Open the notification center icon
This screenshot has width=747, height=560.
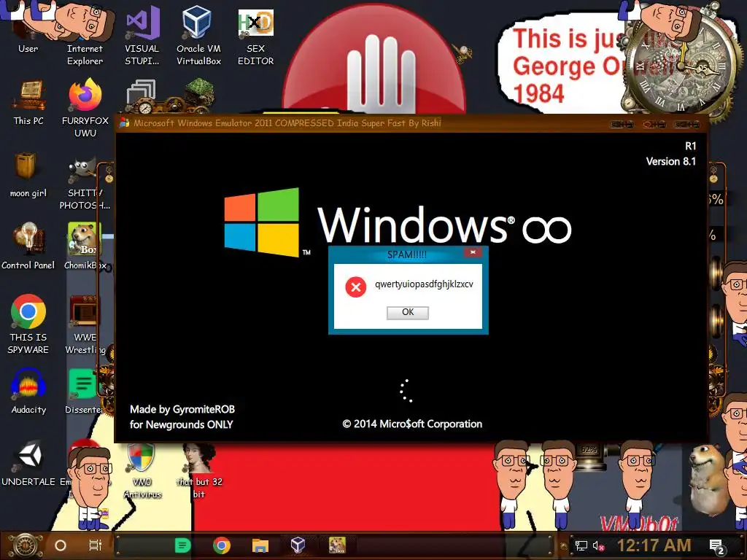point(718,547)
